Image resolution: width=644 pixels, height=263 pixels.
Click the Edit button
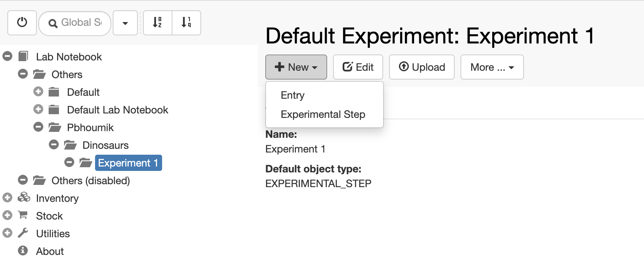tap(358, 67)
